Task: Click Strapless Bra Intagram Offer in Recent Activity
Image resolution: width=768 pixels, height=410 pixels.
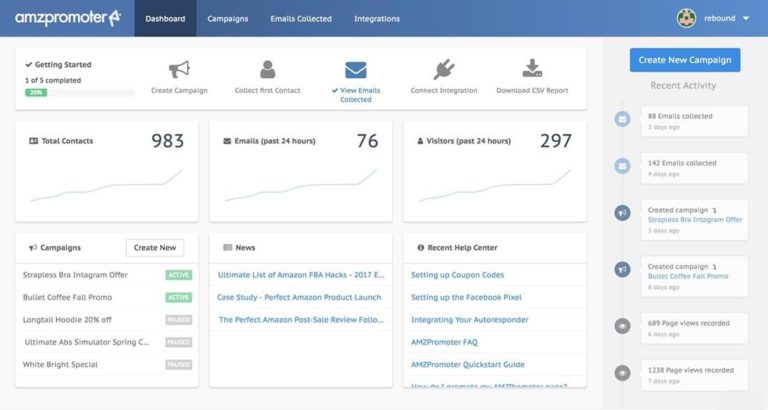Action: [x=695, y=220]
